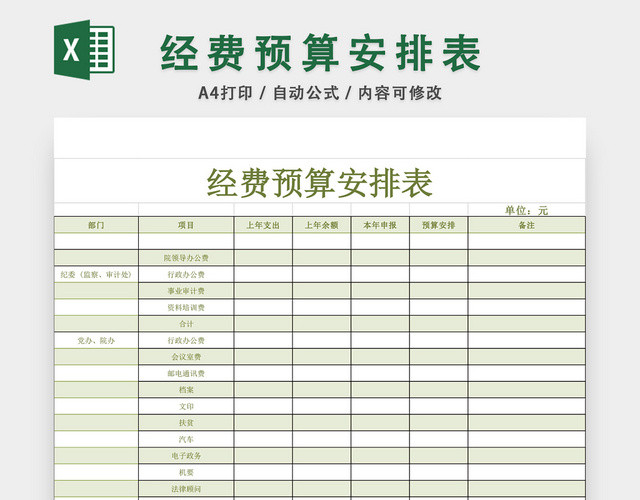Click the 备注 cell in the 合计 row
Viewport: 640px width, 500px height.
click(527, 324)
